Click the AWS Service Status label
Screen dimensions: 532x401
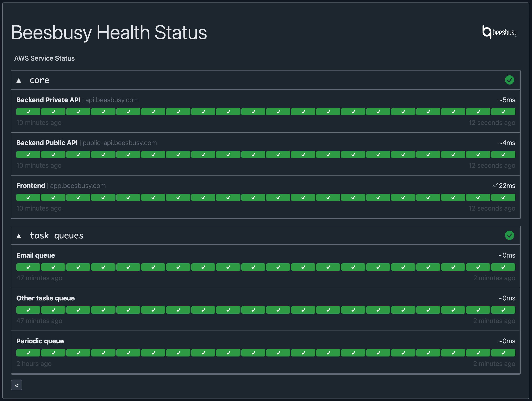point(44,58)
